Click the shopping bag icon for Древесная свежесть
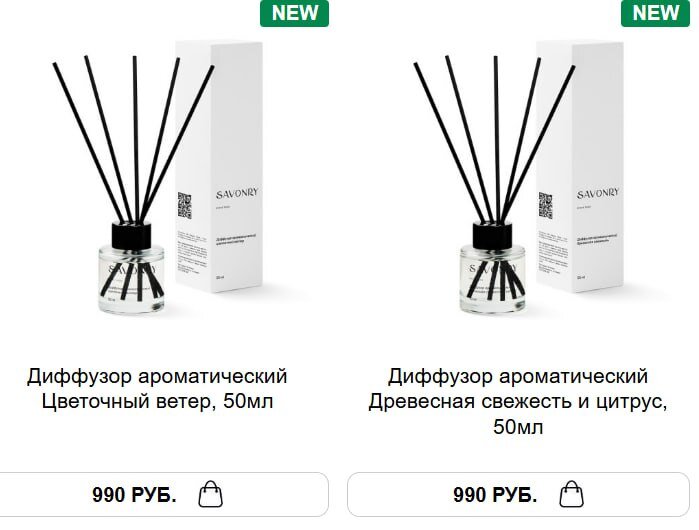 tap(572, 494)
